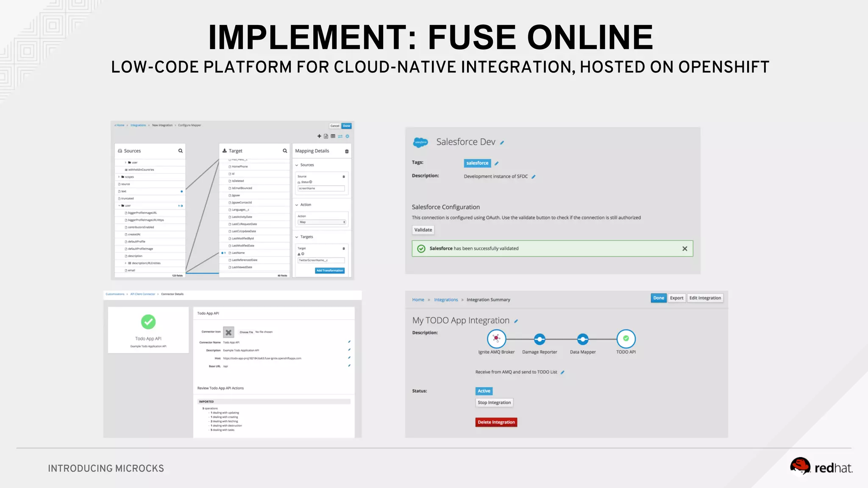Viewport: 868px width, 488px height.
Task: Click the Data Mapper step circle
Action: tap(583, 339)
